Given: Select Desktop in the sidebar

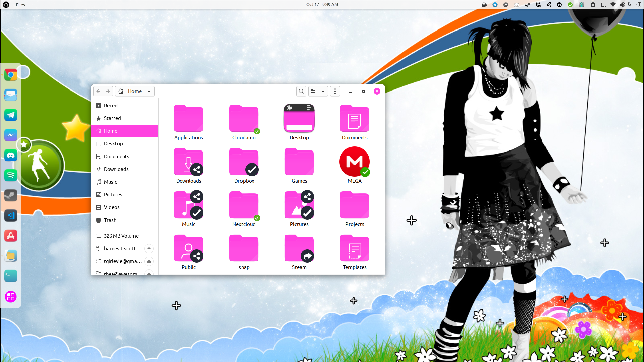Looking at the screenshot, I should (125, 144).
